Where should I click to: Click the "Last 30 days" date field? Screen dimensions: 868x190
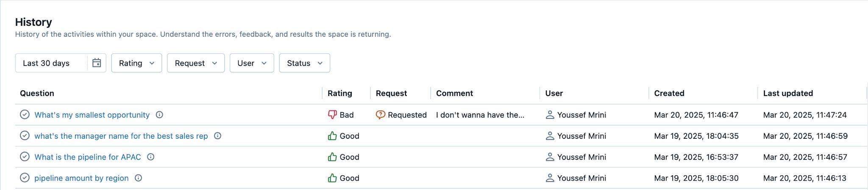coord(51,63)
